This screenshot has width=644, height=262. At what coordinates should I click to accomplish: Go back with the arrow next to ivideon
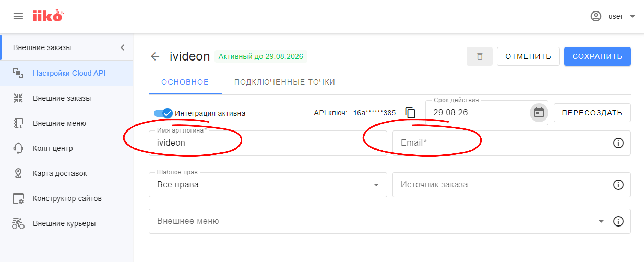155,56
